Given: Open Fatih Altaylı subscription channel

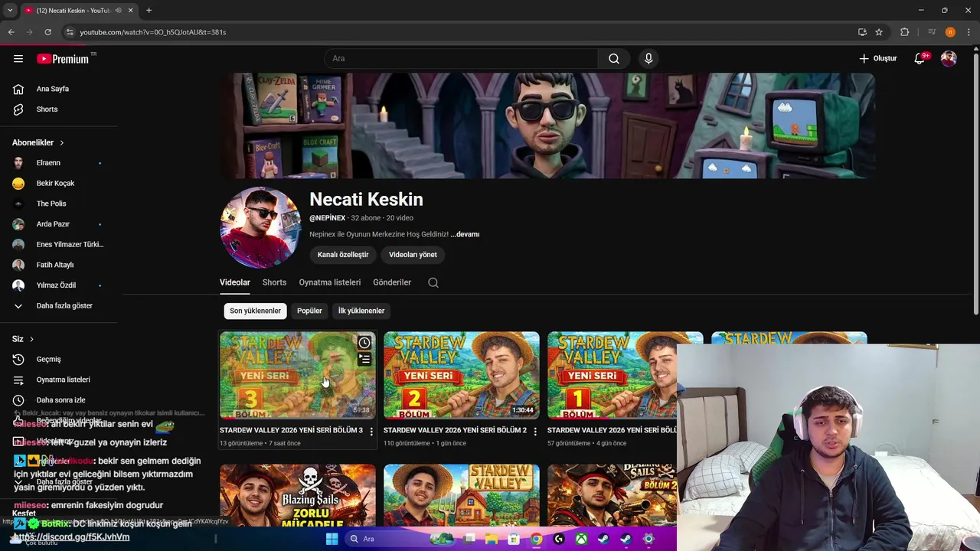Looking at the screenshot, I should [55, 265].
